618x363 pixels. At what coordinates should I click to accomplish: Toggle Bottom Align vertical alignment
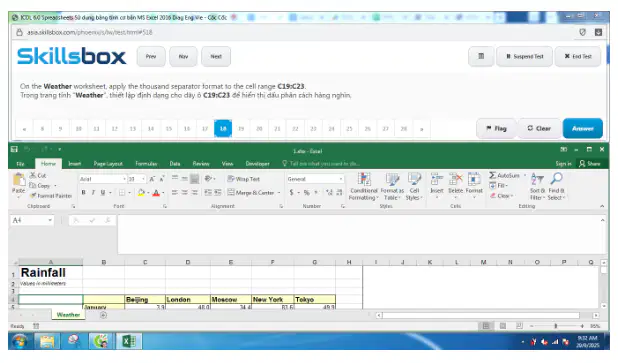(194, 179)
